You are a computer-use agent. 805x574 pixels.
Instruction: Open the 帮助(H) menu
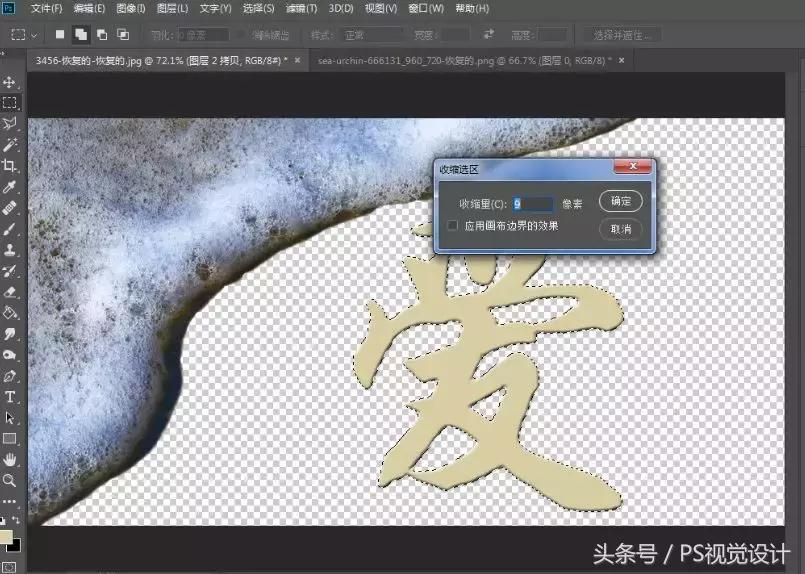click(x=472, y=8)
